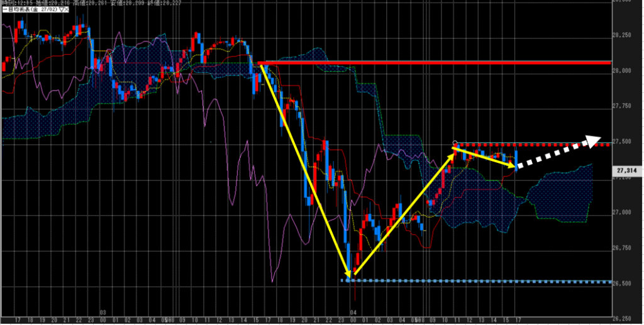Click the white dotted forecast arrow head

(x=594, y=140)
